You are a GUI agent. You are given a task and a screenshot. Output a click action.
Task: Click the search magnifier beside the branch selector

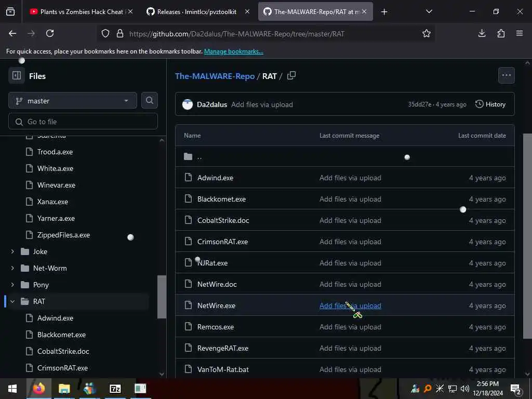(149, 100)
